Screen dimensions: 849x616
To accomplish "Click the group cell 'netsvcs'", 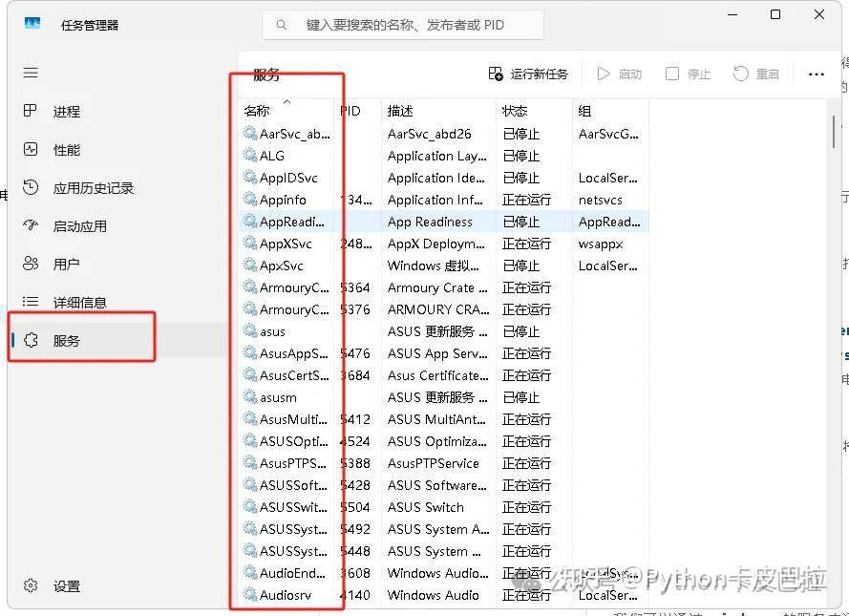I will point(601,201).
